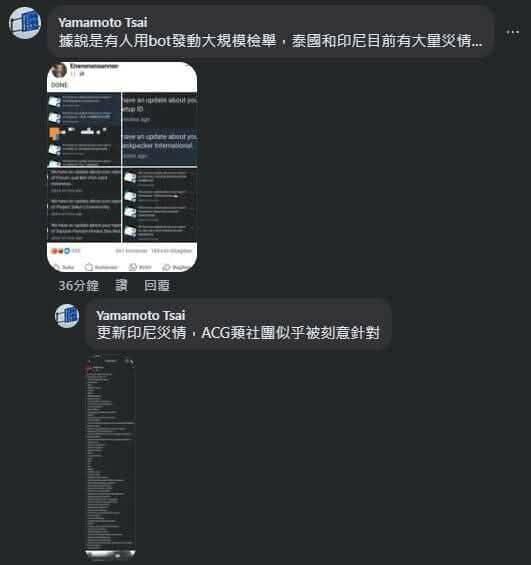Open Yamamoto Tsai profile name on the reply
This screenshot has width=531, height=565.
[140, 316]
